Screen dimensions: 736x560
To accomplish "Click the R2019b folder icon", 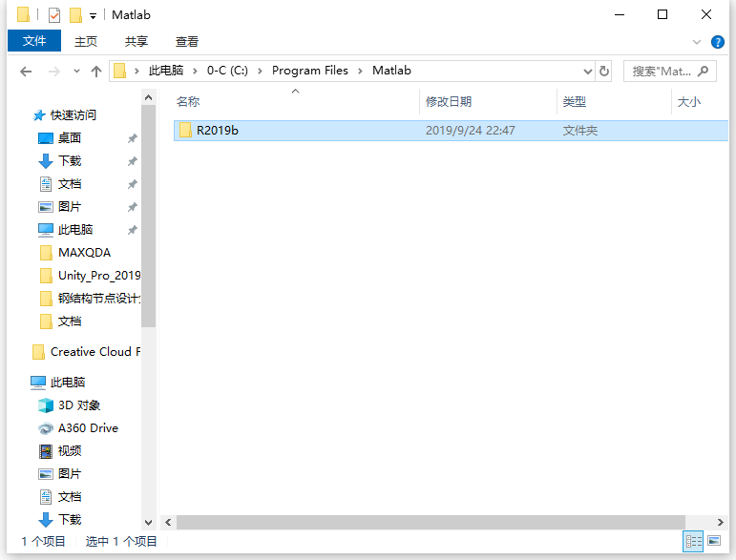I will click(185, 130).
